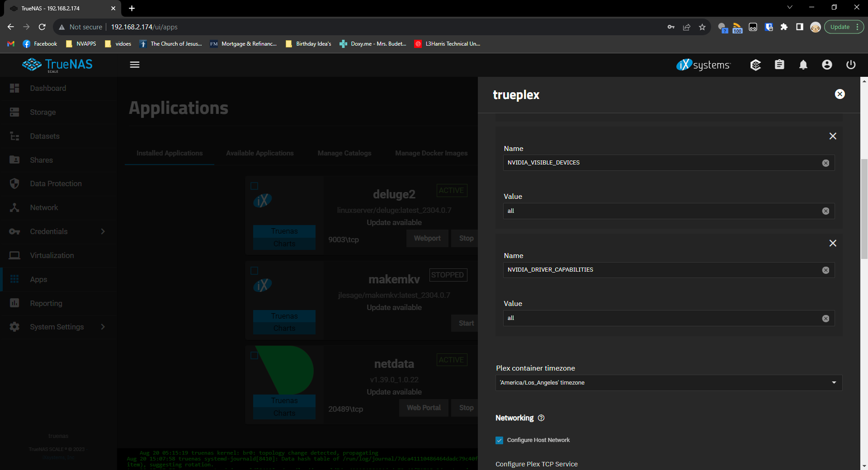Remove the NVIDIA_DRIVER_CAPABILITIES environment variable entry
This screenshot has height=470, width=868.
pyautogui.click(x=833, y=243)
